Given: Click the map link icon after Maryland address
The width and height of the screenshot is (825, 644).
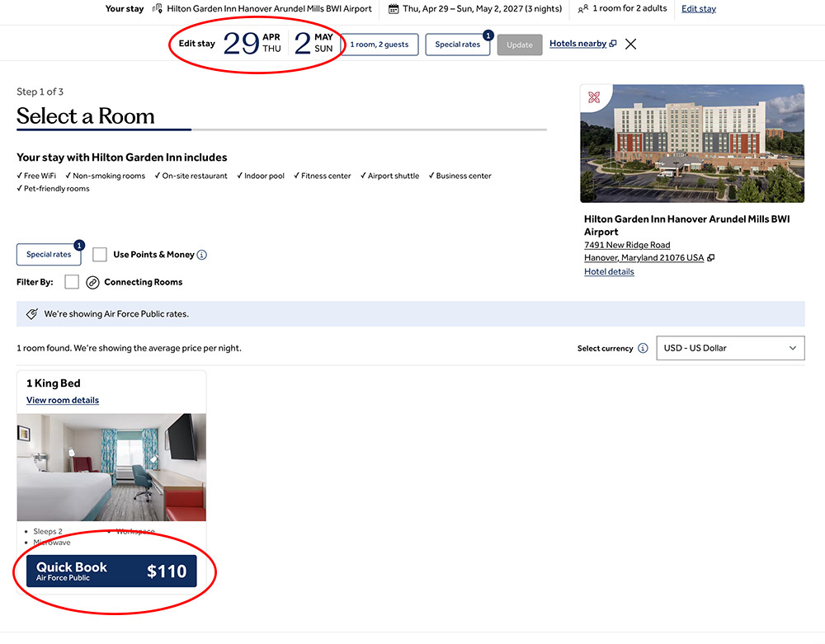Looking at the screenshot, I should pos(711,258).
